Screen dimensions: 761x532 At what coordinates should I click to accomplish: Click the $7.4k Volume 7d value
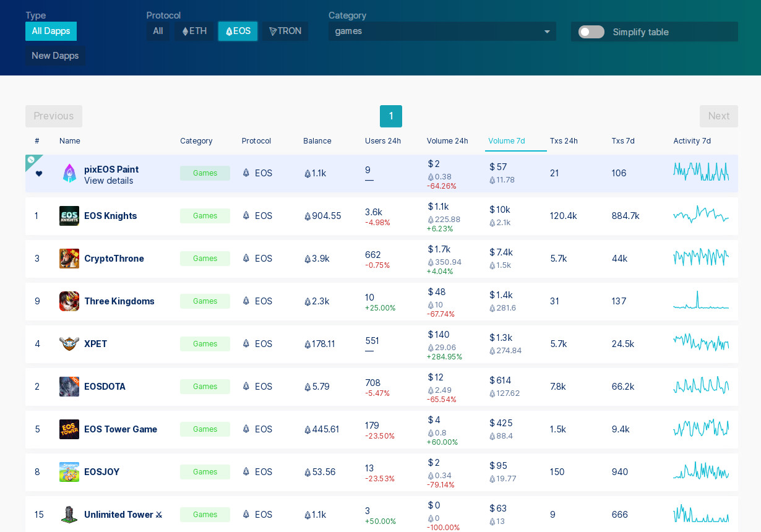click(501, 252)
